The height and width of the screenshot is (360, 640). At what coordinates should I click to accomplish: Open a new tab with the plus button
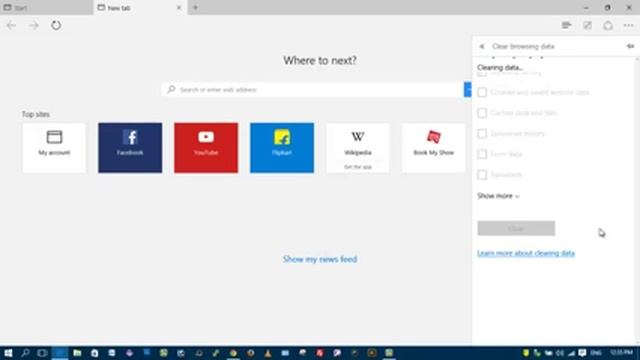196,7
